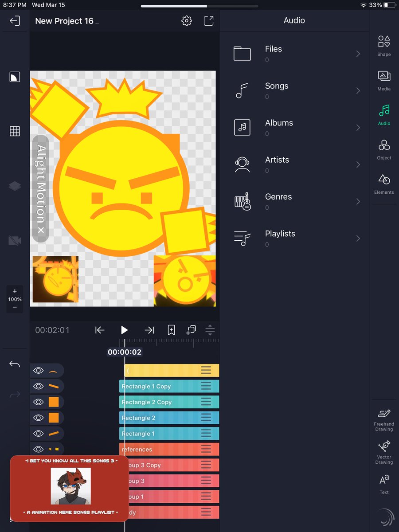Open project settings gear icon
This screenshot has width=399, height=532.
[x=187, y=21]
